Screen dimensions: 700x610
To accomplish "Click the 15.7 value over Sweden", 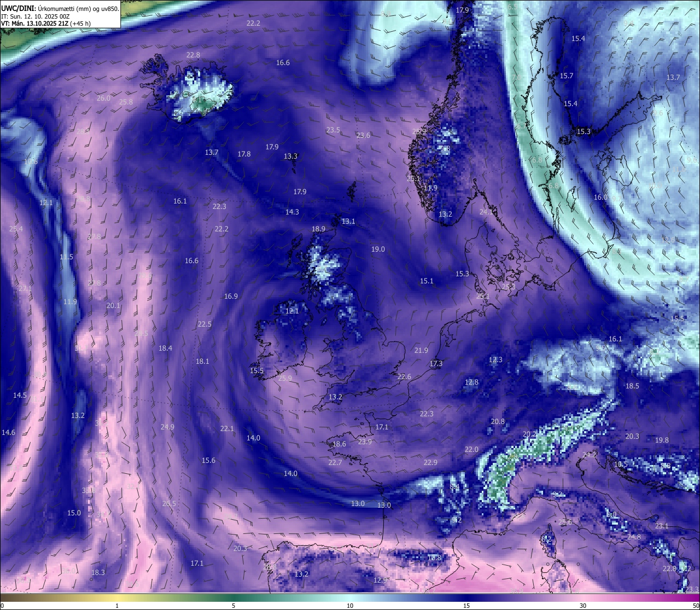I will point(567,76).
